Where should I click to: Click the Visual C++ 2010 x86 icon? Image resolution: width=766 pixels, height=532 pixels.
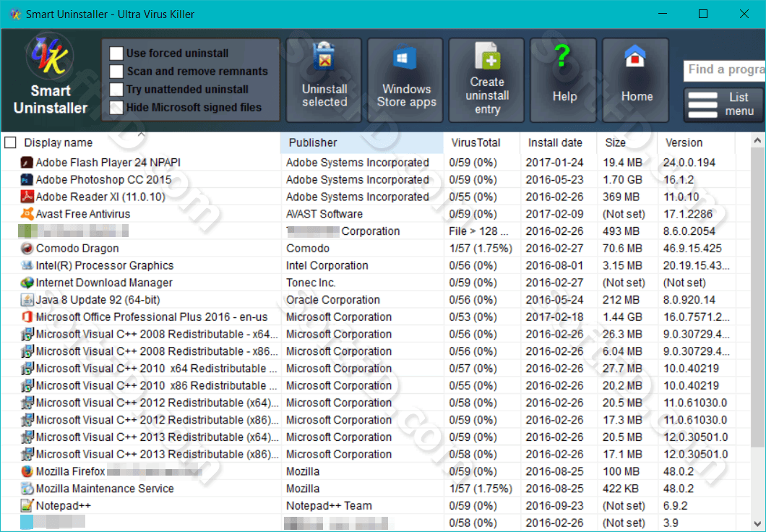27,385
